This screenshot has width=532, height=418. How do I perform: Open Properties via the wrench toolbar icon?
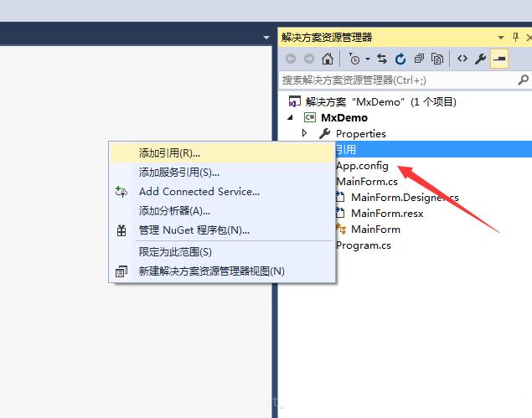point(480,59)
